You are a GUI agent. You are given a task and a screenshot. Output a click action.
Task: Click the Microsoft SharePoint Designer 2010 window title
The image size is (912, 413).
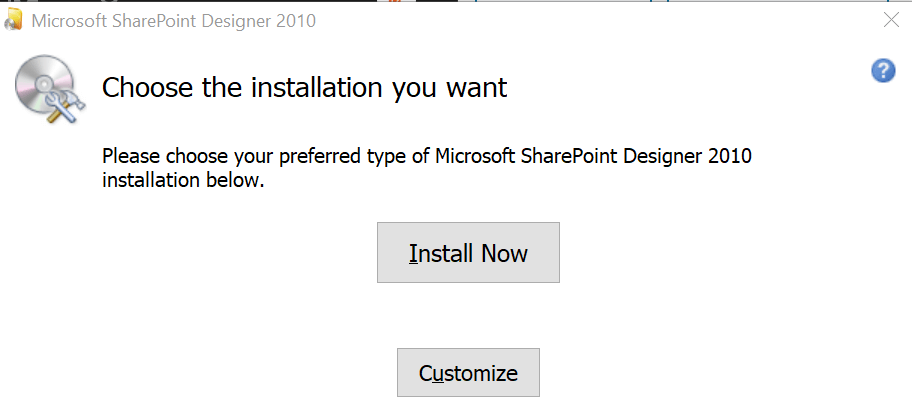[x=173, y=21]
